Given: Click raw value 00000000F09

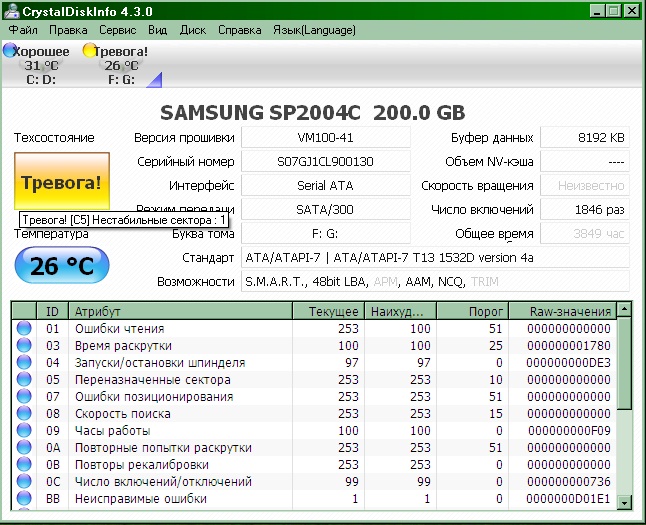Looking at the screenshot, I should point(569,431).
